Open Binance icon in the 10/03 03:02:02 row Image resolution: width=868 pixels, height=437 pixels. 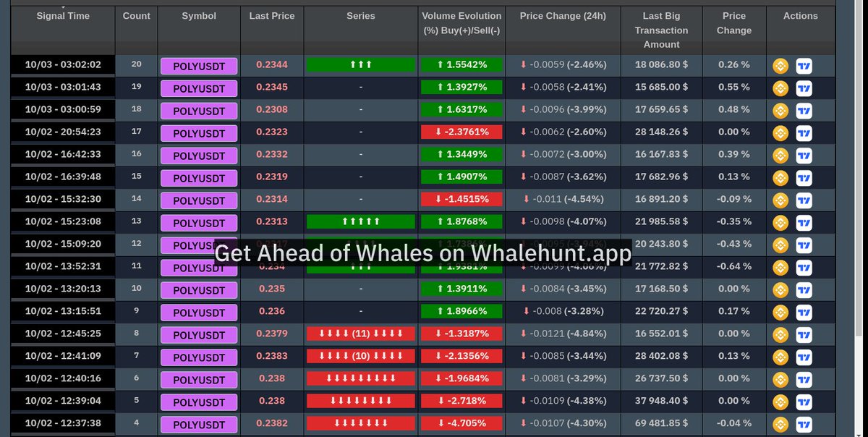point(780,66)
